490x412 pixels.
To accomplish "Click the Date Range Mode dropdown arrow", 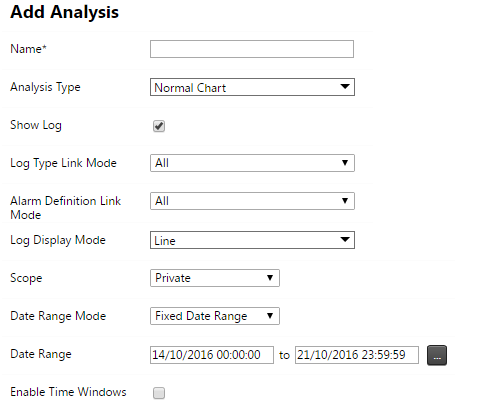I will click(x=270, y=316).
